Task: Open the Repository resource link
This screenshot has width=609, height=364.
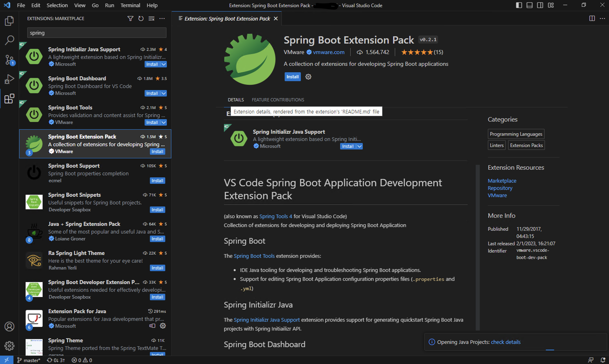Action: pyautogui.click(x=500, y=188)
